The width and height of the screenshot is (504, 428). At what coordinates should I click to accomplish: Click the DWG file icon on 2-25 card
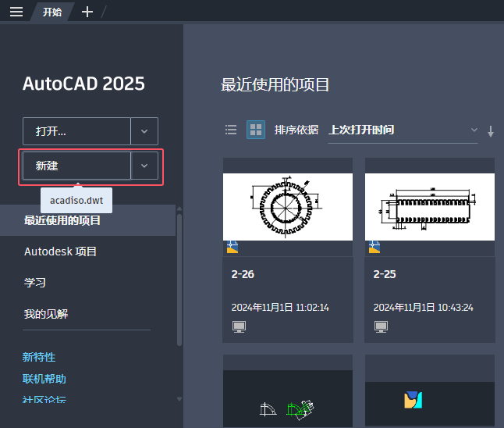point(374,247)
